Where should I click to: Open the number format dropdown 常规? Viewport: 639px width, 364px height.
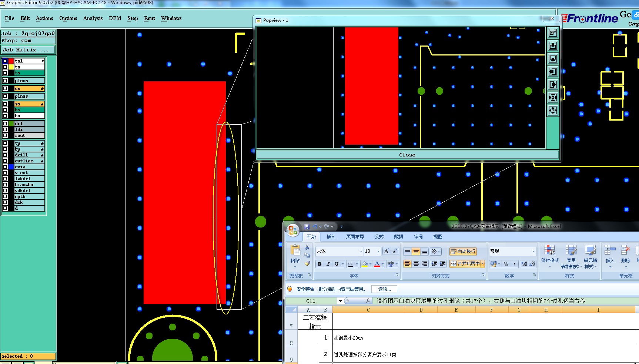533,251
